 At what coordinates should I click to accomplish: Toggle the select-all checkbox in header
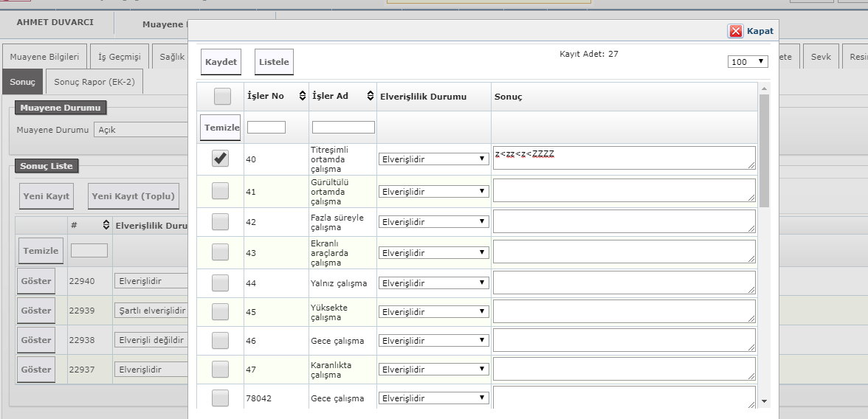click(222, 97)
